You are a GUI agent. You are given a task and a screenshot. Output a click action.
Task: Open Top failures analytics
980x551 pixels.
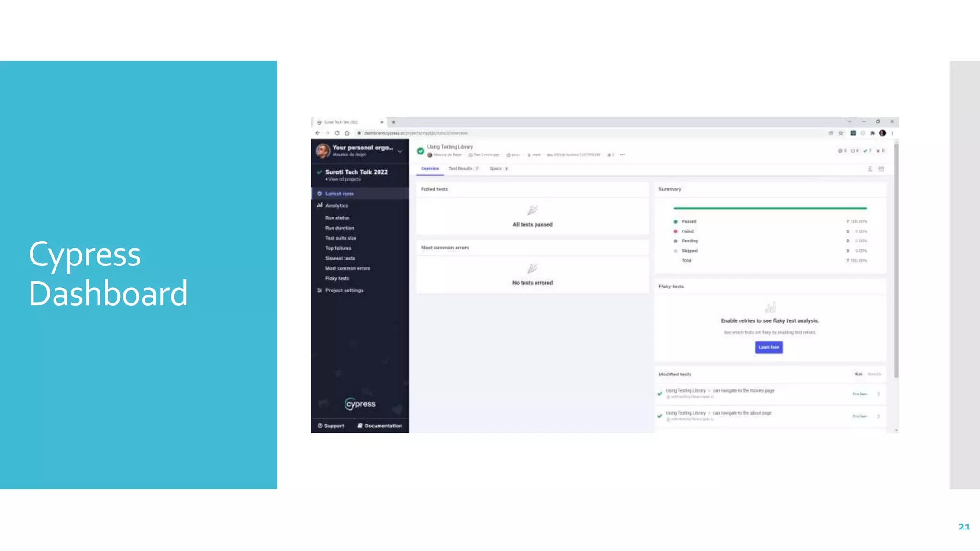338,248
